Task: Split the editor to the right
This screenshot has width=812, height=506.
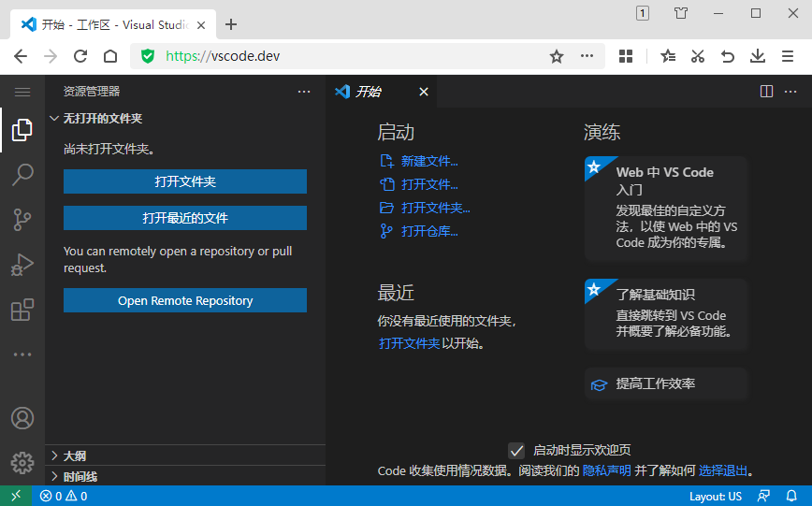Action: pyautogui.click(x=766, y=92)
